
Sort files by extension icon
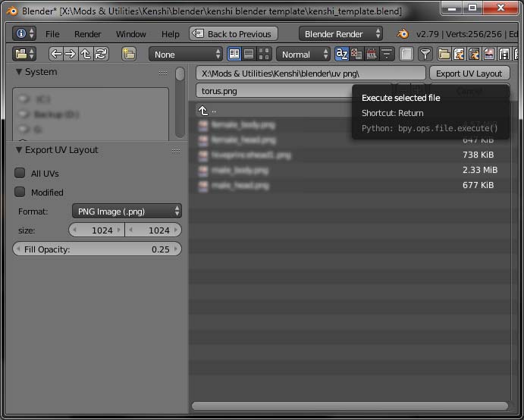coord(356,54)
